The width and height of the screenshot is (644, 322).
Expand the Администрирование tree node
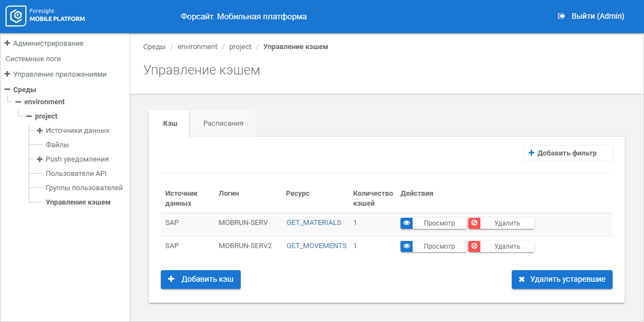point(7,43)
